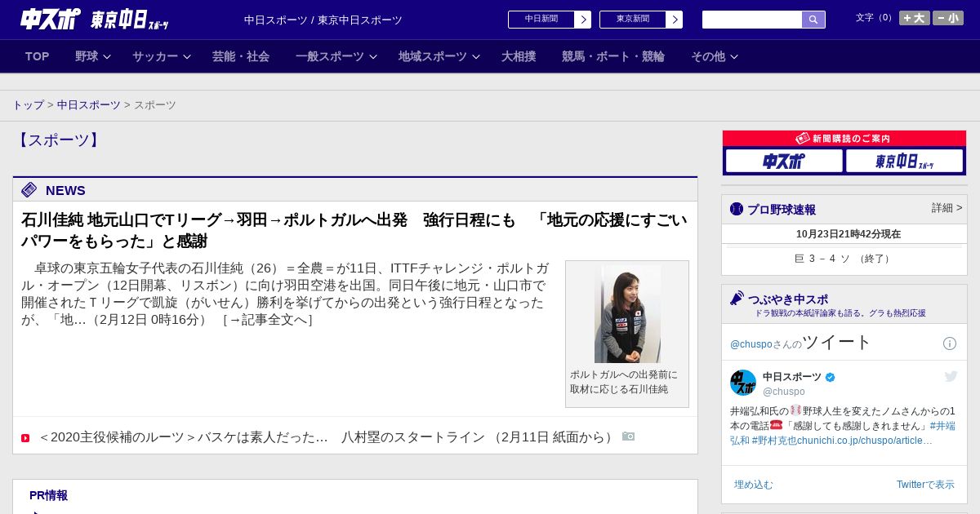Click PR情報 section heading

point(48,495)
